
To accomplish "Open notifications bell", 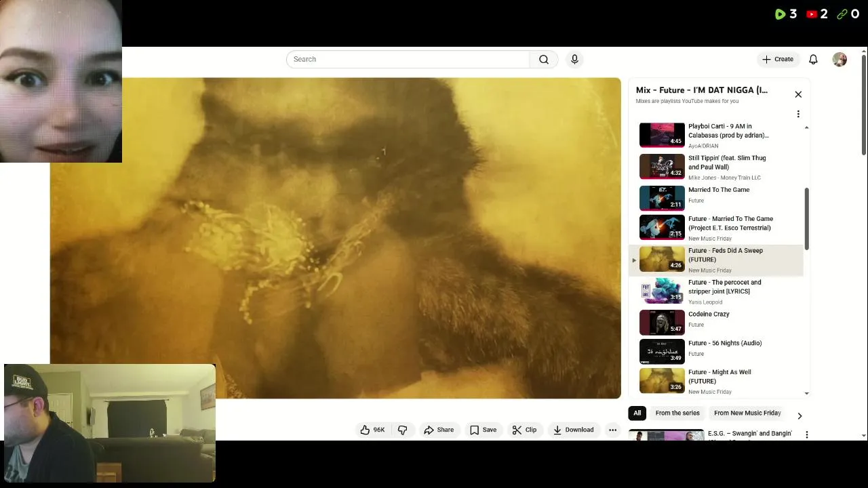I will 813,60.
